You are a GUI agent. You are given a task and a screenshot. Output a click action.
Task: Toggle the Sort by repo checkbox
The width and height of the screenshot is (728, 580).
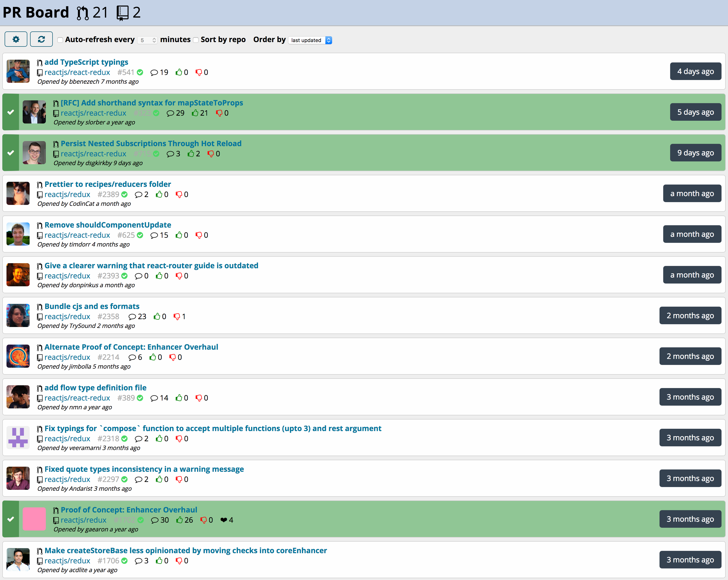click(x=196, y=40)
